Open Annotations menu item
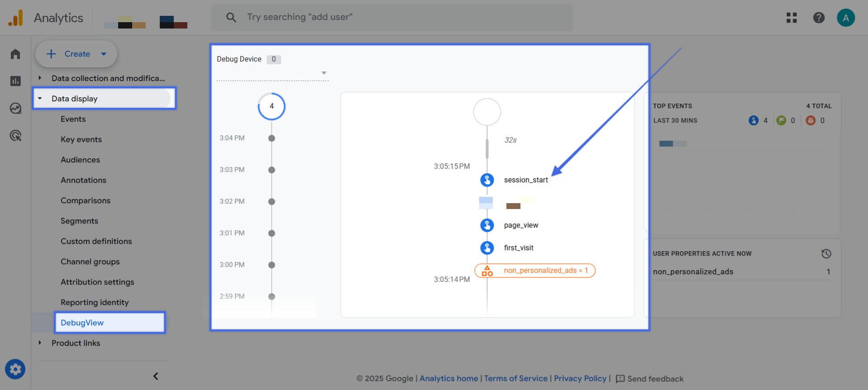 click(83, 180)
